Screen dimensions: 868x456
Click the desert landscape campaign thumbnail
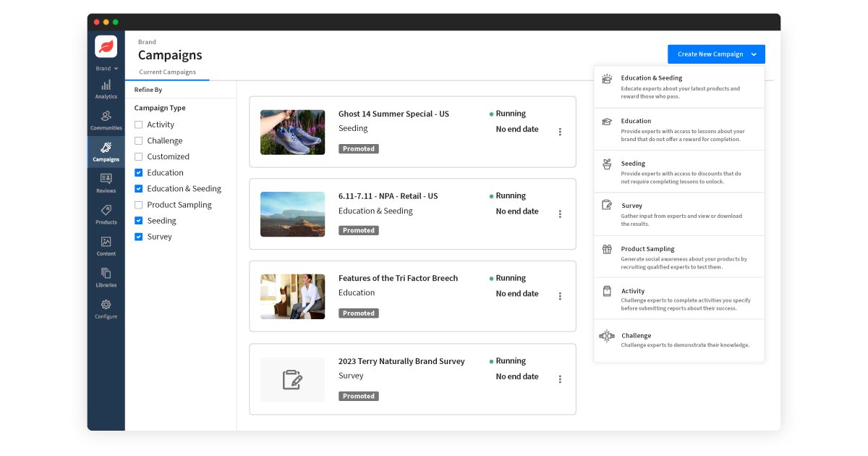[x=292, y=214]
